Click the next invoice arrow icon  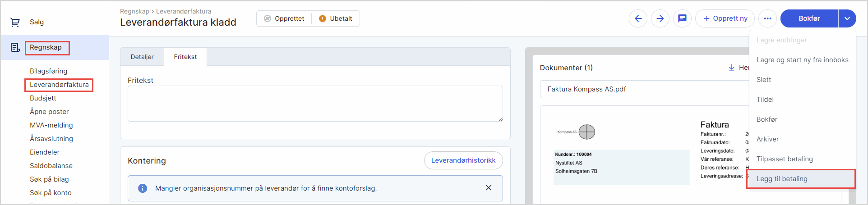coord(660,18)
